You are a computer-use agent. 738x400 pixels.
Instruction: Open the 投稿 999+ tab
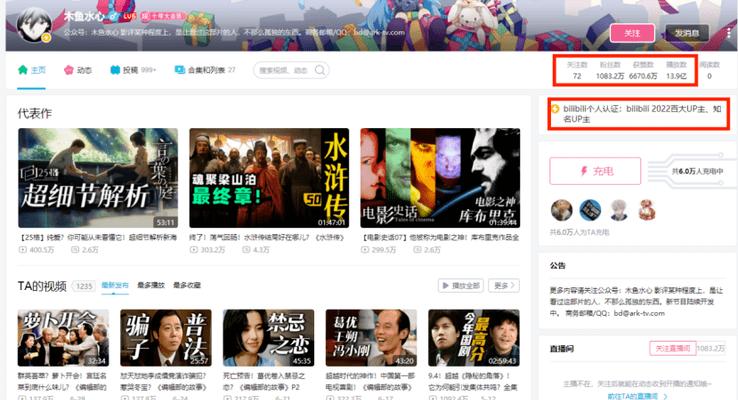(x=133, y=70)
